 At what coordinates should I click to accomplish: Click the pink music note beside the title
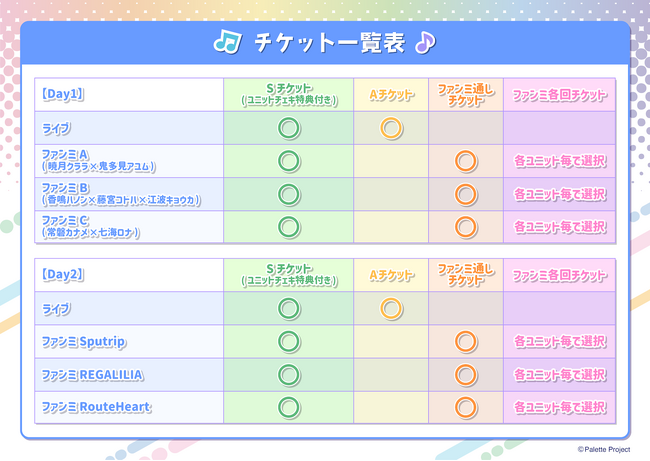(424, 42)
